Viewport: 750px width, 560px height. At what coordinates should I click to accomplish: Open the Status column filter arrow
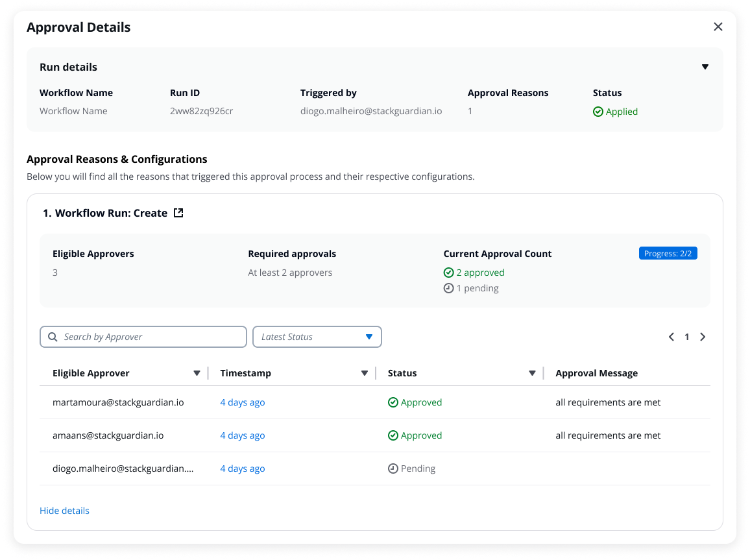(532, 373)
